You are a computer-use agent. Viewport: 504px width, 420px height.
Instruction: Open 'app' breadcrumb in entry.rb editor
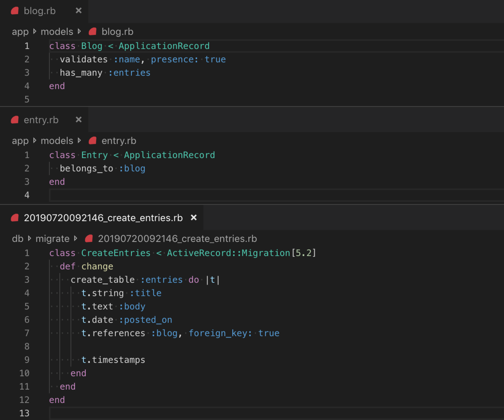click(x=20, y=141)
